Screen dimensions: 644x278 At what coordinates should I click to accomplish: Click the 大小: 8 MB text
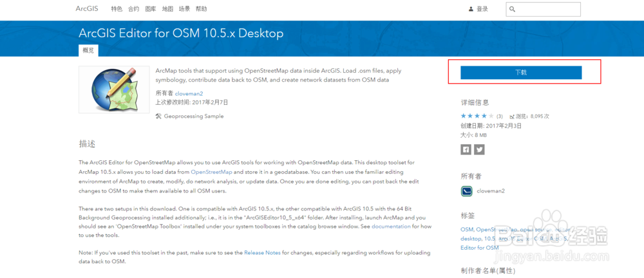click(x=473, y=134)
